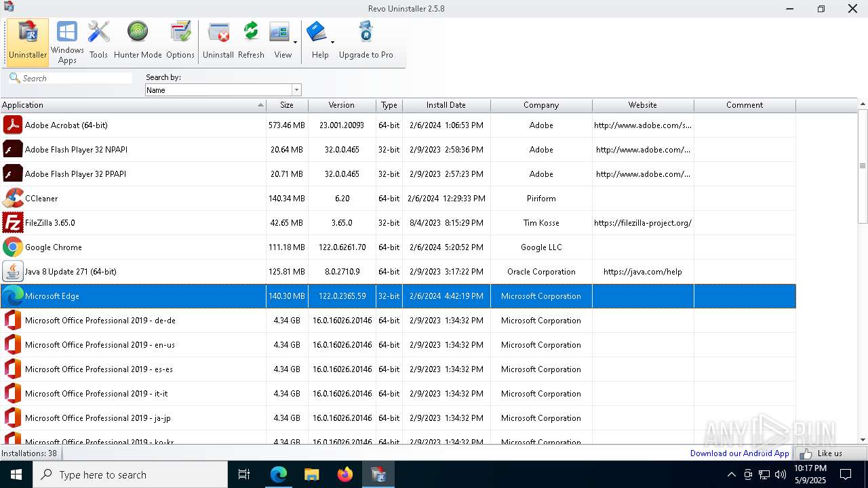Open Windows Apps section
The width and height of the screenshot is (868, 488).
coord(67,42)
